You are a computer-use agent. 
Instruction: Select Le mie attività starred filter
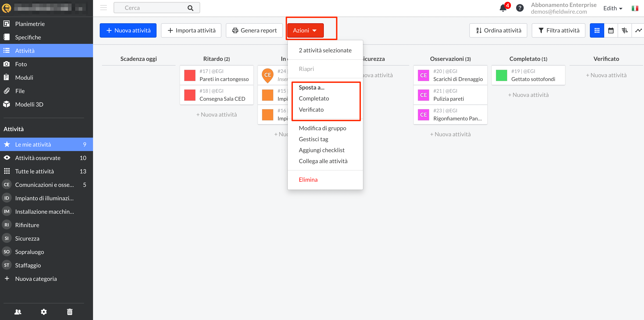point(47,144)
